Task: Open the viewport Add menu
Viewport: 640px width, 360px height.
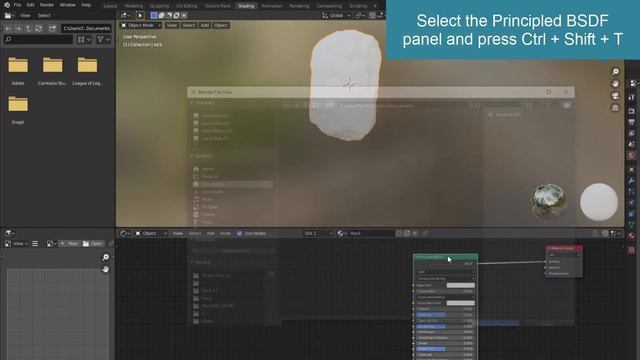Action: pyautogui.click(x=204, y=25)
